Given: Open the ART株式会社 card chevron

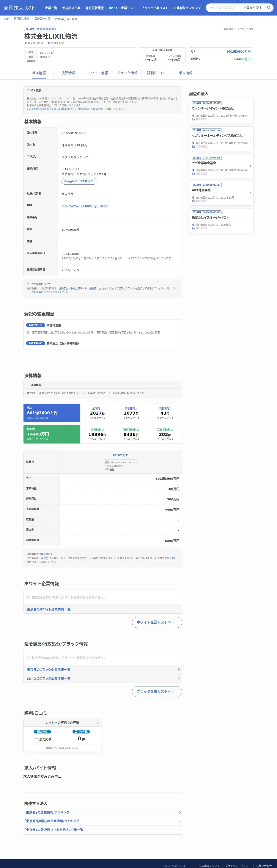Looking at the screenshot, I should [x=250, y=193].
